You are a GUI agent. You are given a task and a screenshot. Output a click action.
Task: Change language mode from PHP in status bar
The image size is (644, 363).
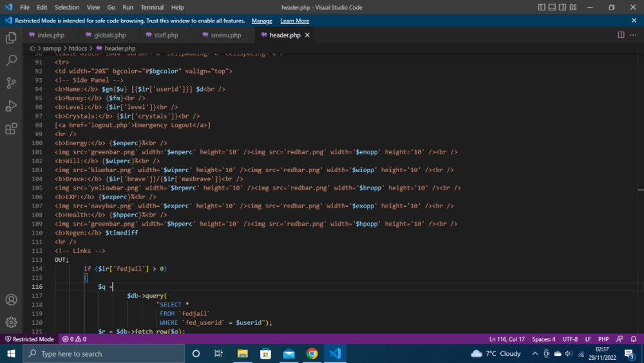tap(603, 339)
